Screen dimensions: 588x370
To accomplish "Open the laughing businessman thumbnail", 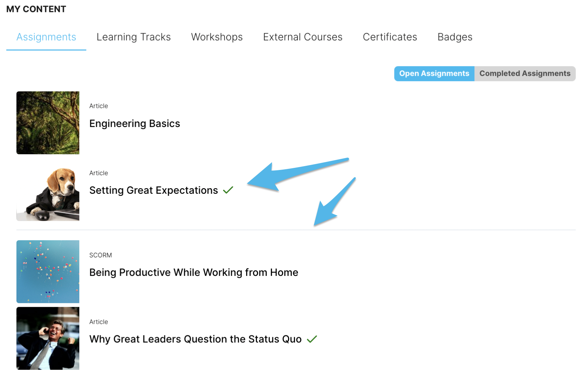I will (48, 338).
